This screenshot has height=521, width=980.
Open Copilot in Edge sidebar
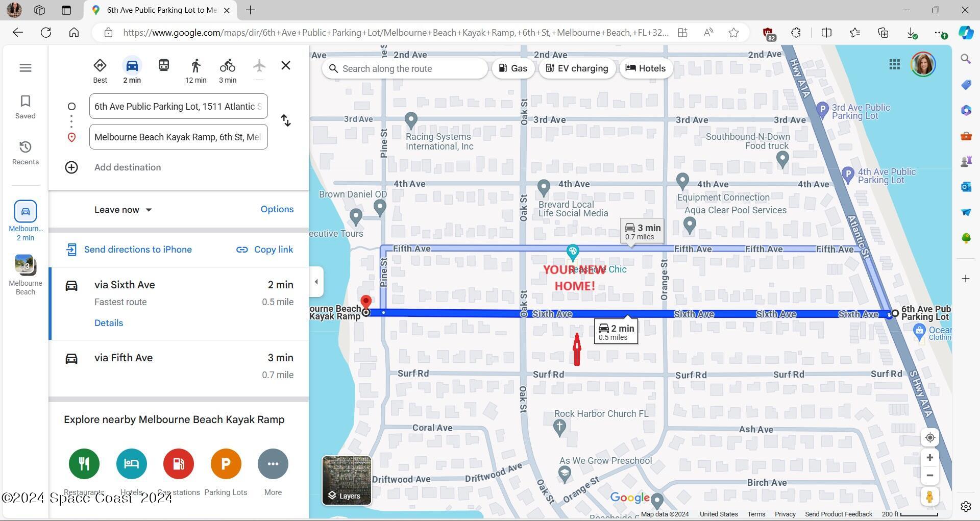pos(966,33)
